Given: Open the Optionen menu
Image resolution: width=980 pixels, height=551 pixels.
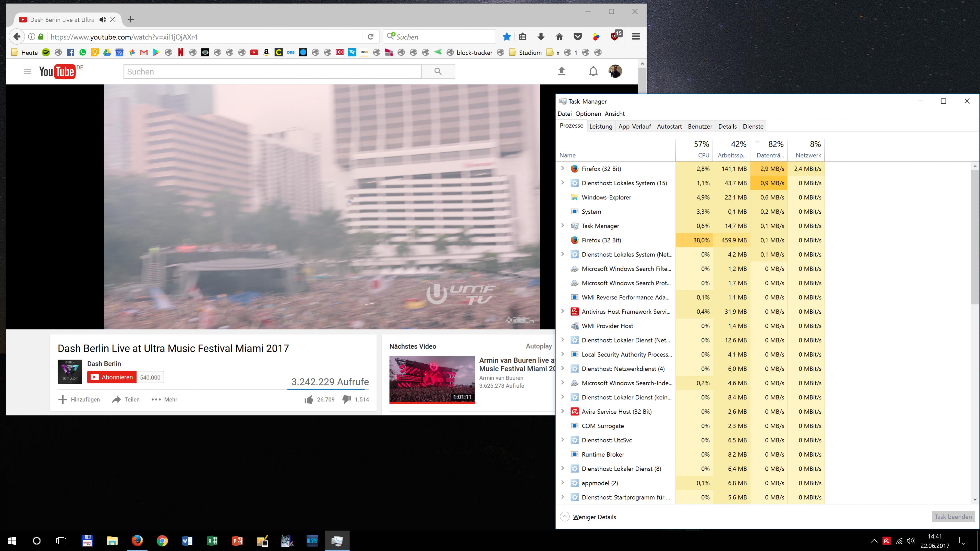Looking at the screenshot, I should point(588,114).
